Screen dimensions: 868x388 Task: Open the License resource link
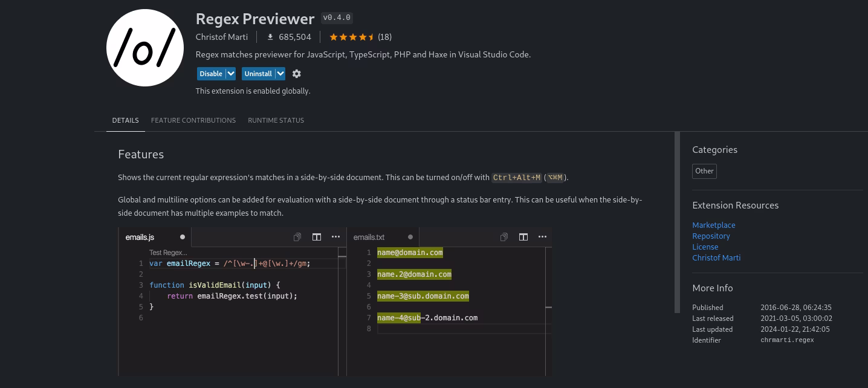705,247
